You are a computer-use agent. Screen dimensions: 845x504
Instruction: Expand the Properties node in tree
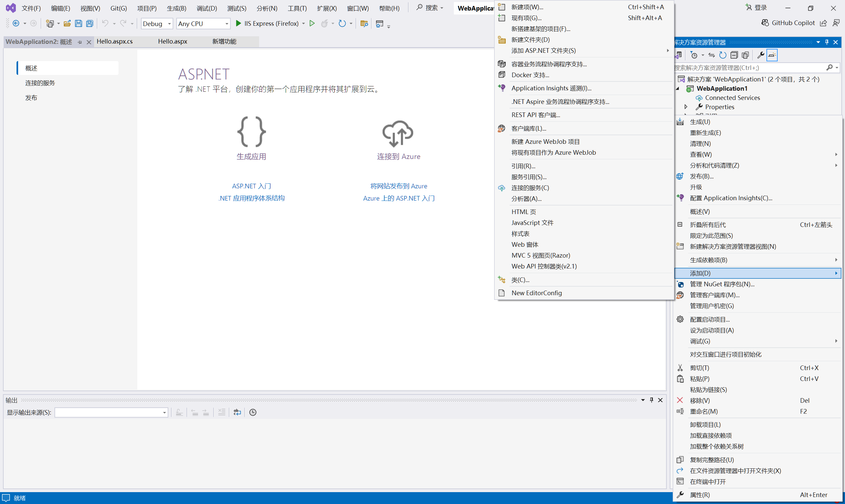(x=686, y=107)
